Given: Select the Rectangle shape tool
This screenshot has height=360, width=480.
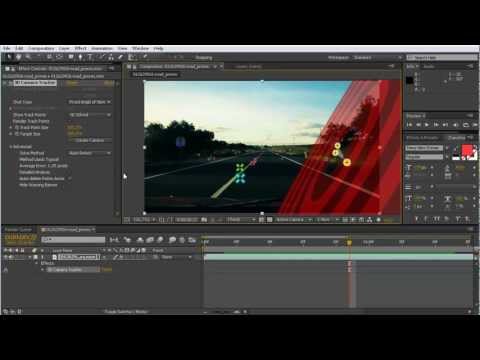Looking at the screenshot, I should click(71, 57).
